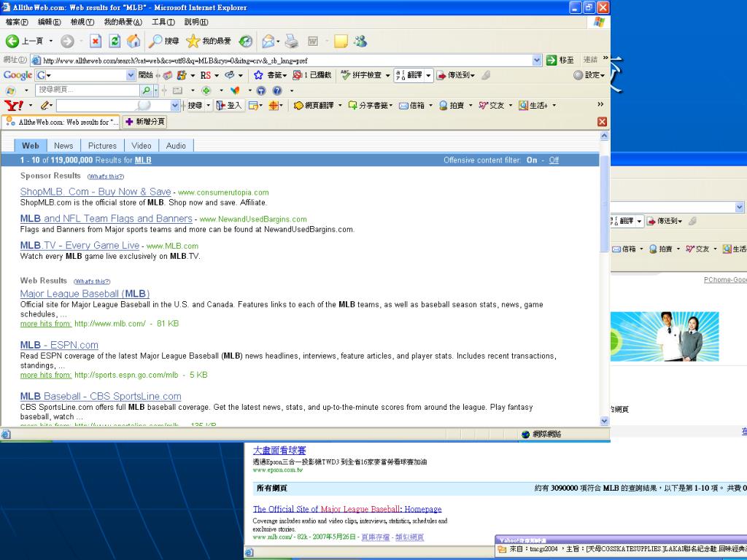Open the 檔案 File menu

pos(17,22)
